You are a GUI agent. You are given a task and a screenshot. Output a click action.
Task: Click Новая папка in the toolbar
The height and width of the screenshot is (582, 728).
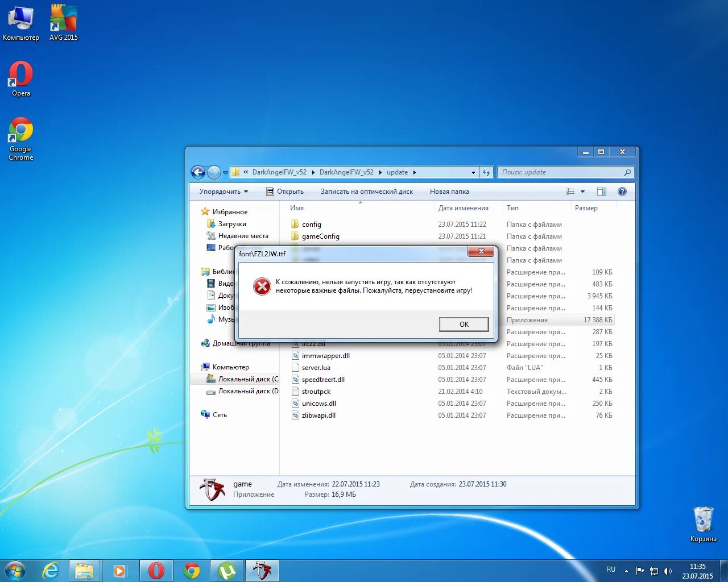pos(449,192)
